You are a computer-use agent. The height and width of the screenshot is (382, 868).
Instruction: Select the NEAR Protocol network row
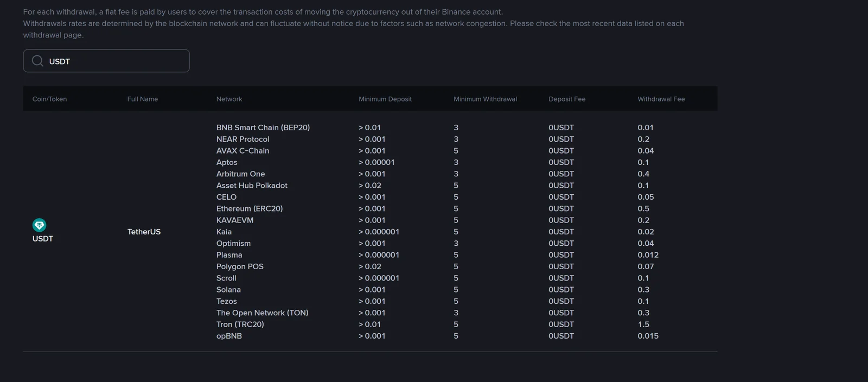tap(242, 139)
